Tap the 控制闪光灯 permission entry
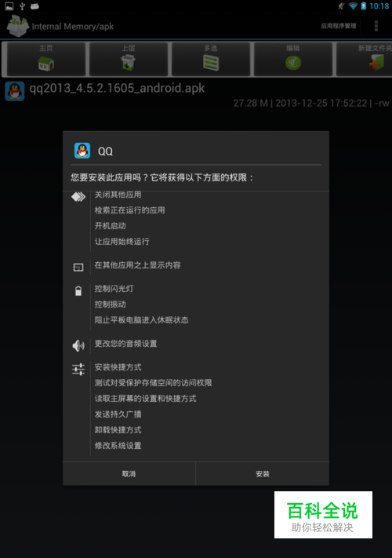 114,289
